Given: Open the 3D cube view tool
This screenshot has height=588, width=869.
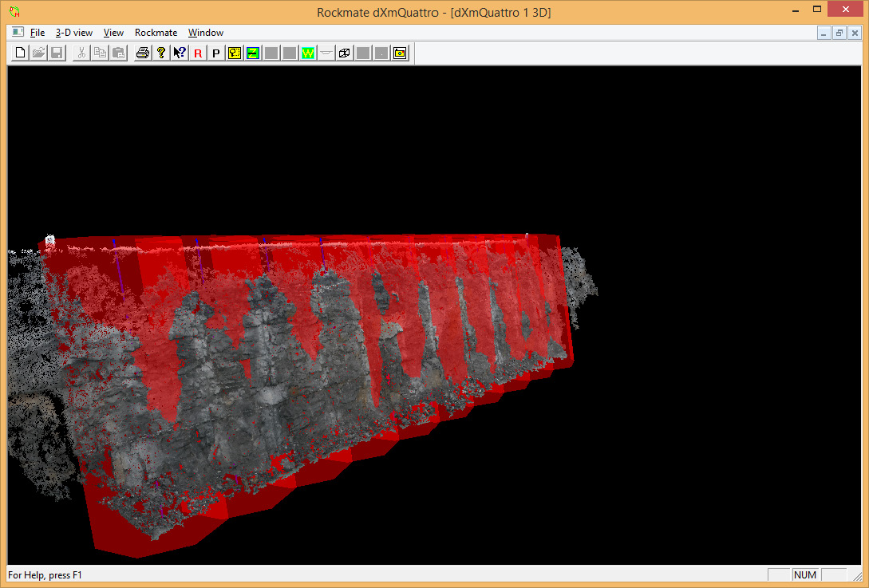Looking at the screenshot, I should pos(344,52).
